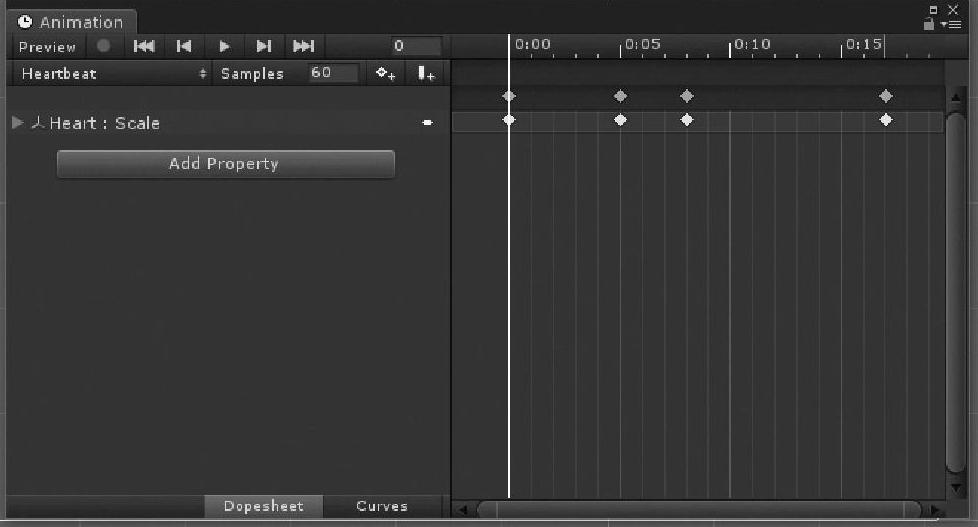Select the Animation window tab
The image size is (978, 527).
(71, 22)
